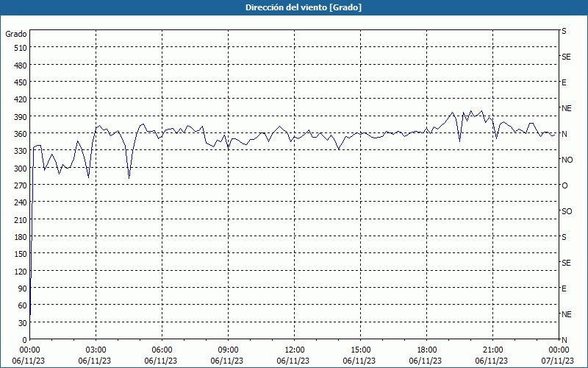Click the 21:00 time axis label
Image resolution: width=588 pixels, height=368 pixels.
point(492,350)
